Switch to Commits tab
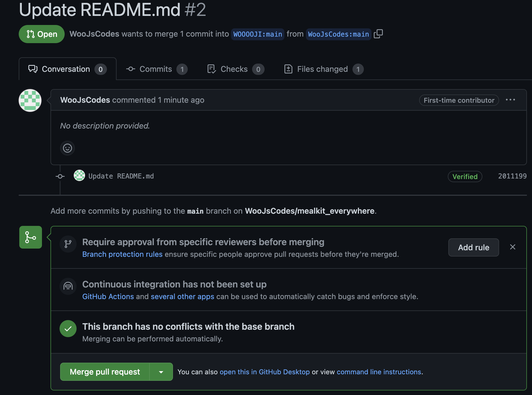The image size is (532, 395). coord(157,69)
